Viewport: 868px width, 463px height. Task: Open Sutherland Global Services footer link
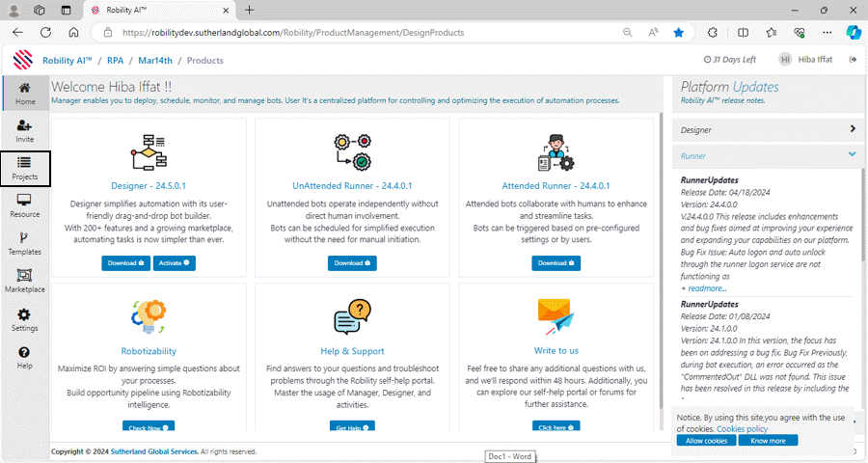[154, 452]
